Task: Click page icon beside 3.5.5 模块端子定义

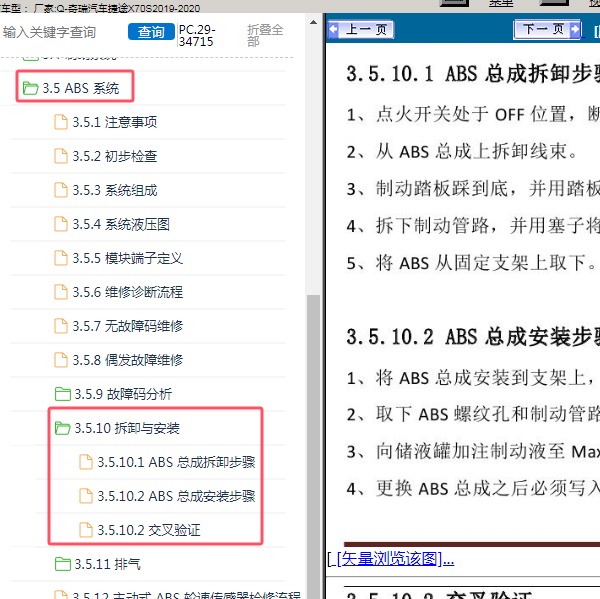Action: click(61, 258)
